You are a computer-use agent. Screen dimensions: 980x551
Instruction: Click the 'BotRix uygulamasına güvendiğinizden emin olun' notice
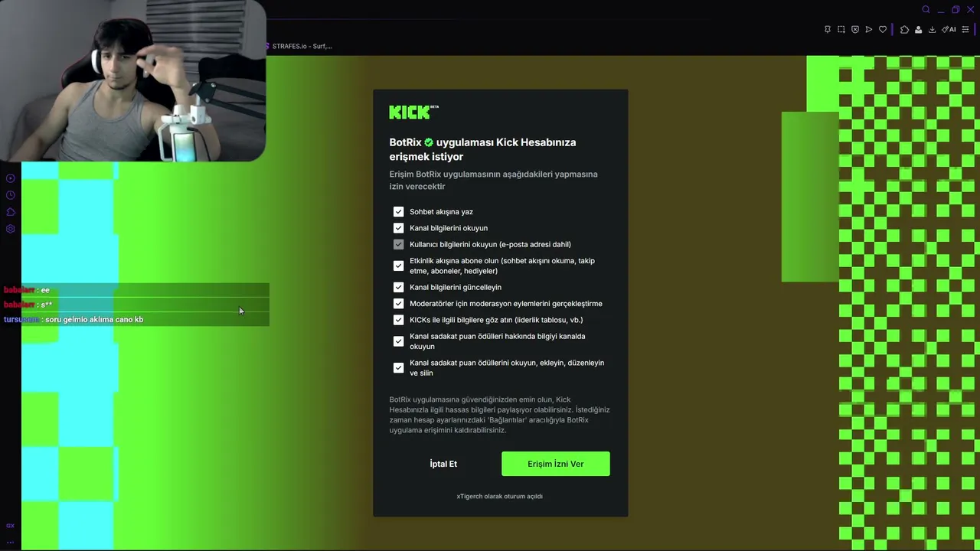tap(499, 415)
